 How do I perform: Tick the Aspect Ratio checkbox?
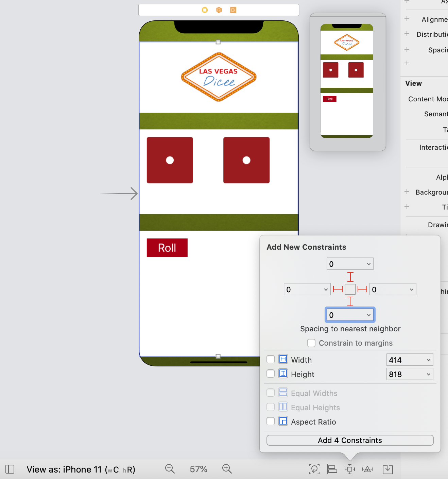pos(271,422)
